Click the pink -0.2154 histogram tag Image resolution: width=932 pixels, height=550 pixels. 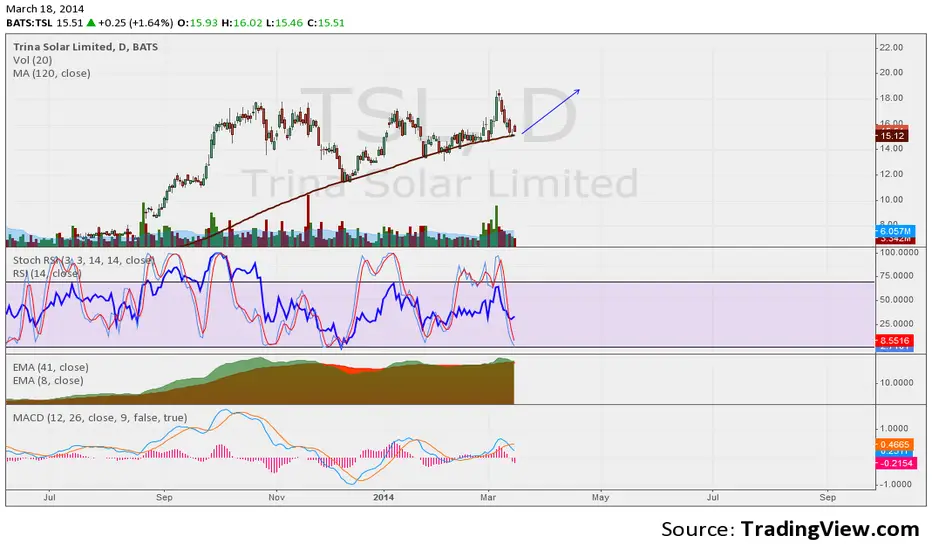(895, 463)
